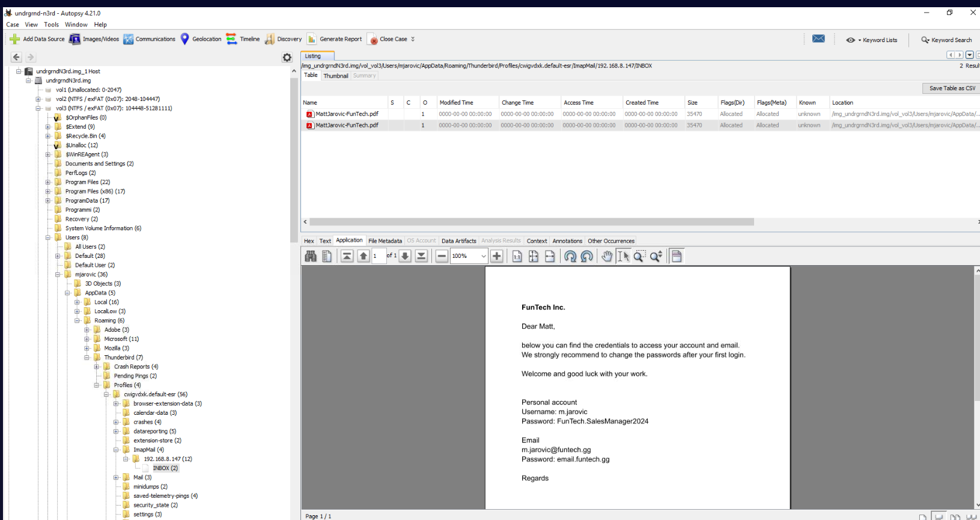Select the PDF dynamic zoom tool
This screenshot has height=520, width=980.
click(x=656, y=256)
